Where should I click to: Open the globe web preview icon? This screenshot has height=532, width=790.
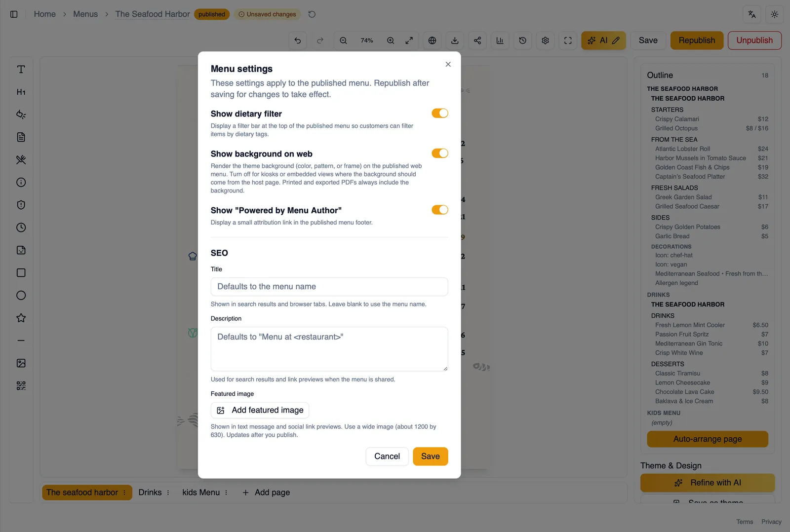point(432,40)
